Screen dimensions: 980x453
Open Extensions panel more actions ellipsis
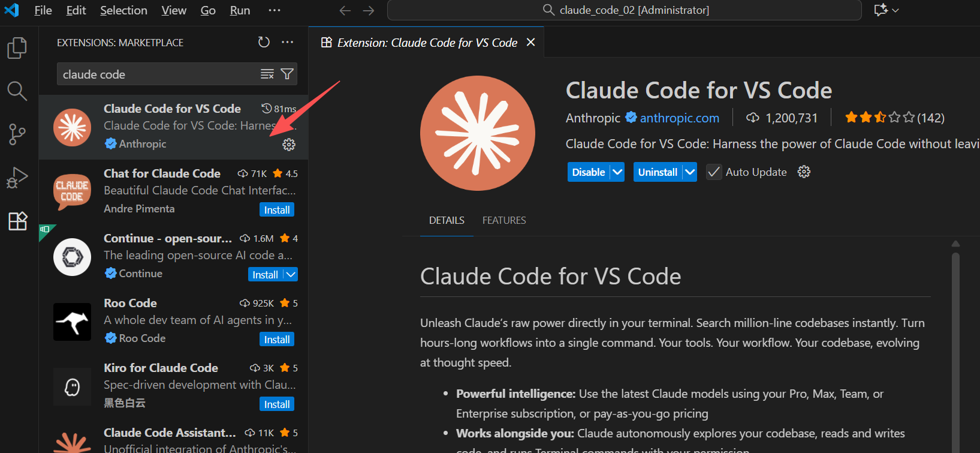coord(288,42)
